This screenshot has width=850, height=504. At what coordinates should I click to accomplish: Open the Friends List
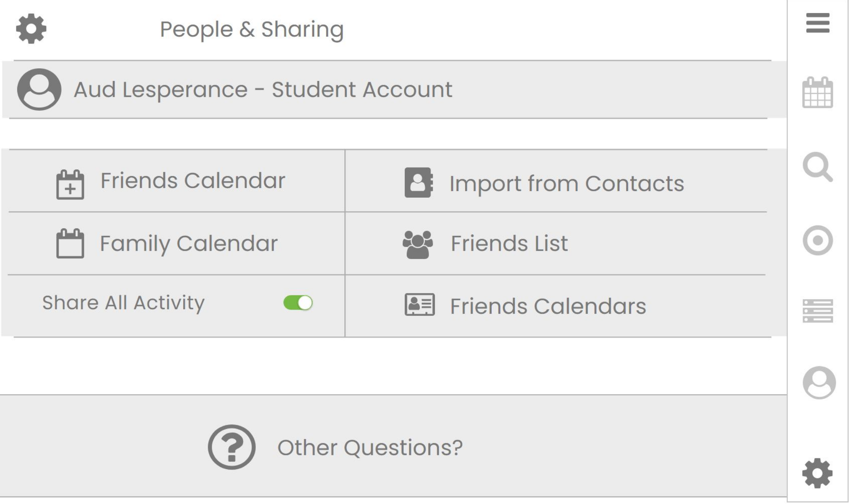point(509,243)
